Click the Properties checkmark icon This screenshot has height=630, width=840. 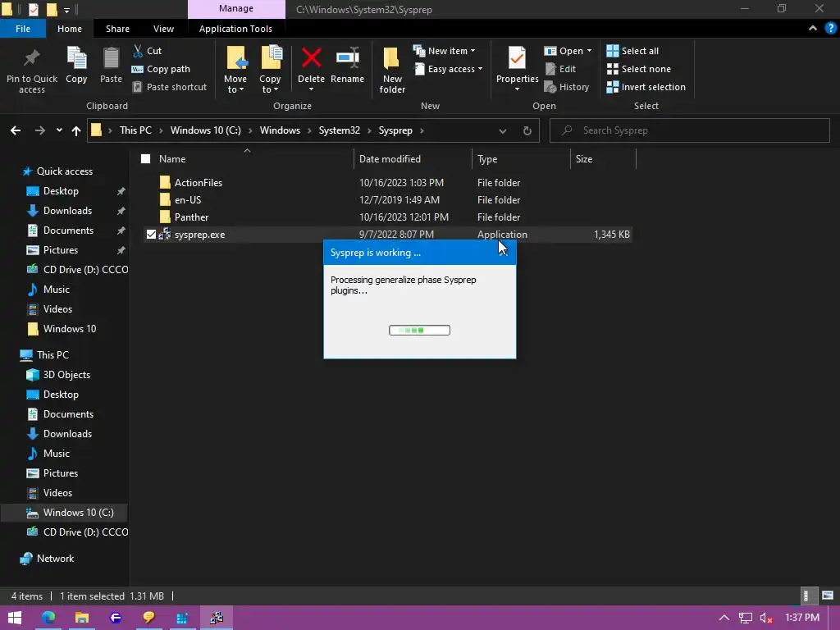pyautogui.click(x=517, y=58)
